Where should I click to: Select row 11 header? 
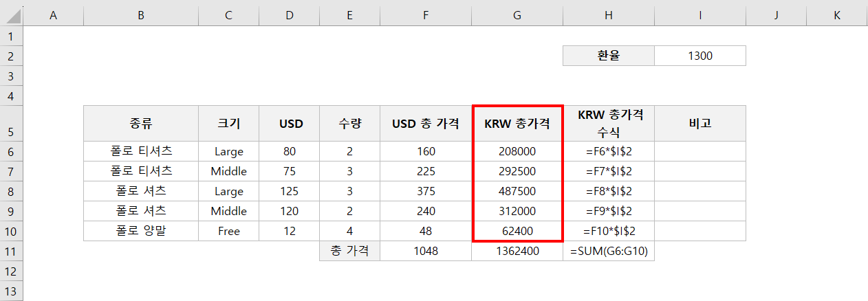(x=12, y=252)
